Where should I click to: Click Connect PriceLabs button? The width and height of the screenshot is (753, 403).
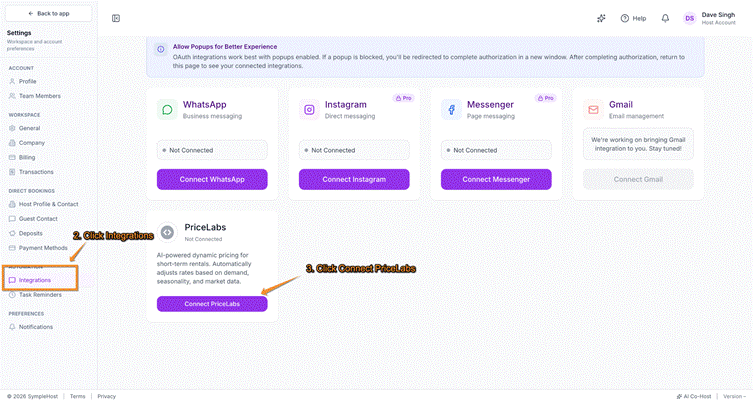click(212, 304)
